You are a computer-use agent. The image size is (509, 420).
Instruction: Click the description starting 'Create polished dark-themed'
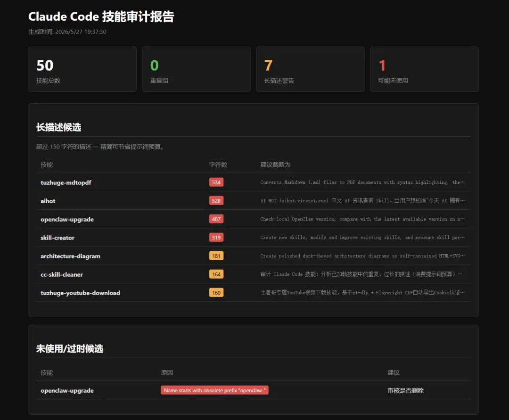[362, 256]
